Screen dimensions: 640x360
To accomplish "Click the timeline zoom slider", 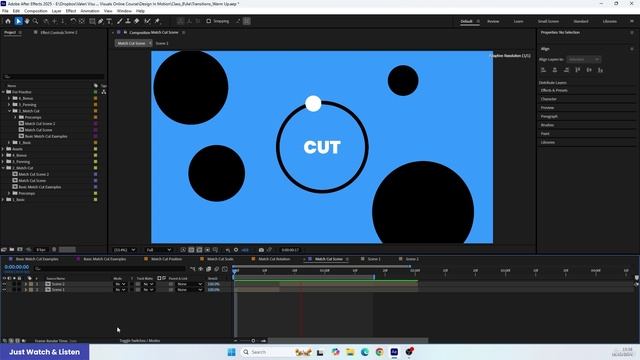I will (253, 340).
